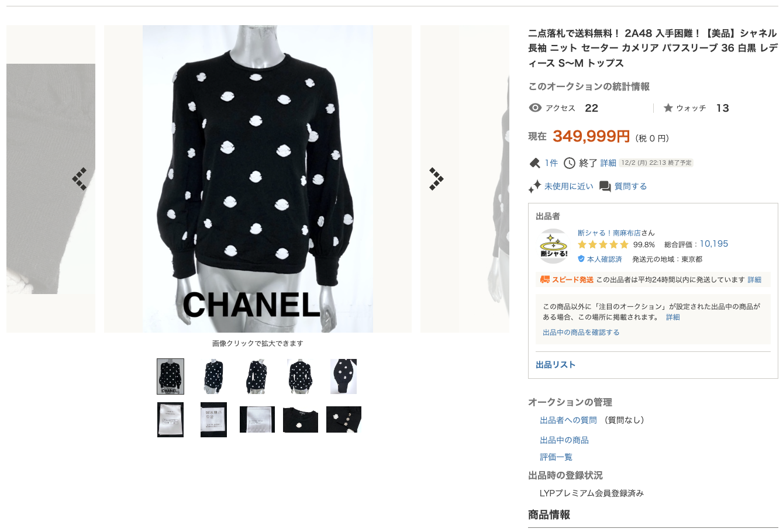This screenshot has width=783, height=532.
Task: Select the 出品者への質問 menu item
Action: (x=568, y=420)
